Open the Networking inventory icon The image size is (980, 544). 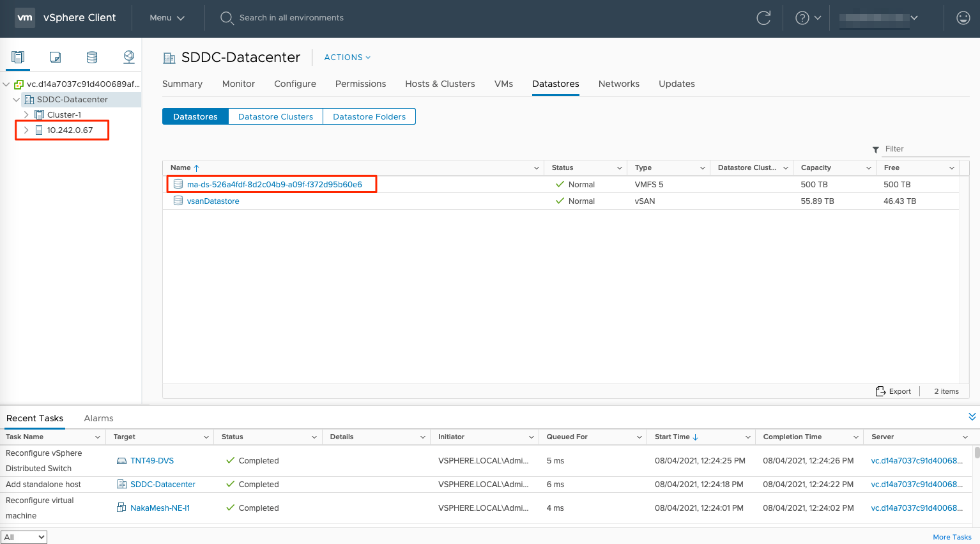(129, 58)
